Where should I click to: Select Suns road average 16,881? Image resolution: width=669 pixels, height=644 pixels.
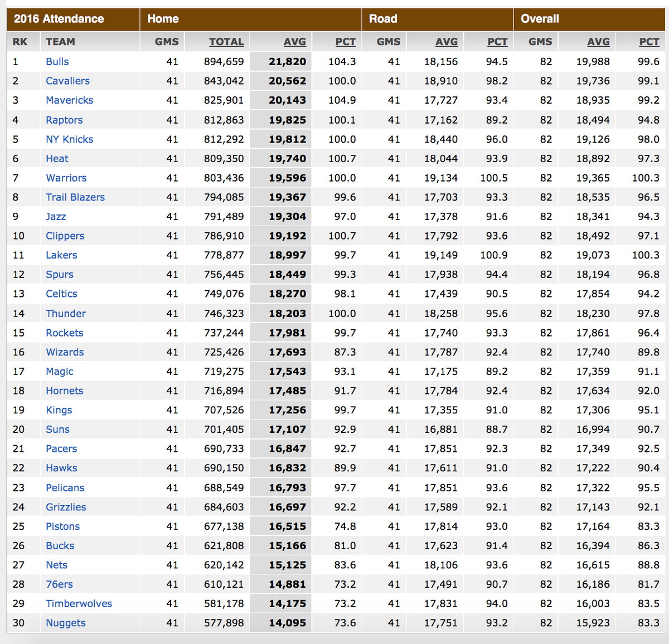click(441, 430)
